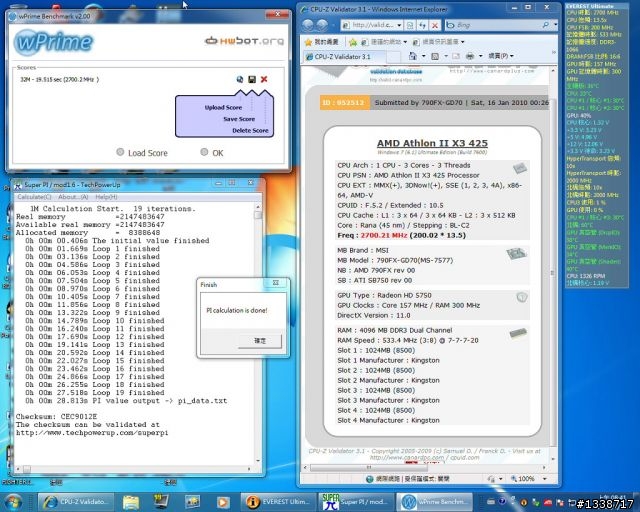Close the Finish dialog with its X
This screenshot has width=640, height=512.
[x=276, y=283]
